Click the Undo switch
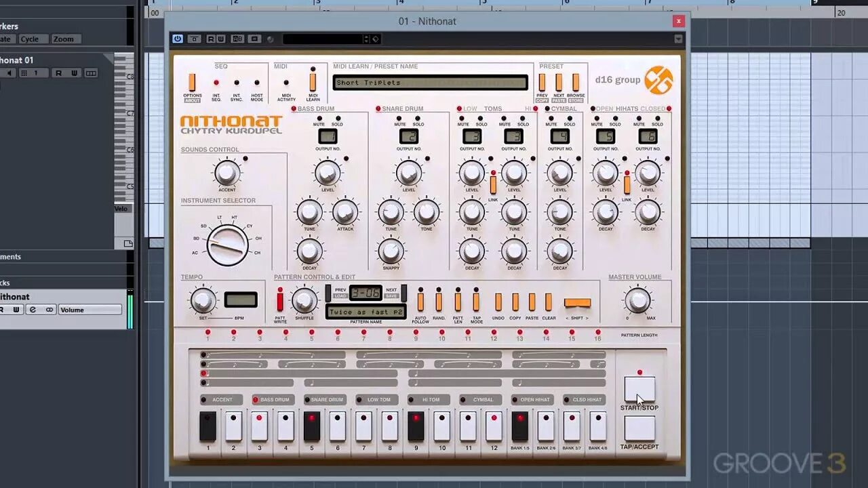868x488 pixels. (498, 302)
